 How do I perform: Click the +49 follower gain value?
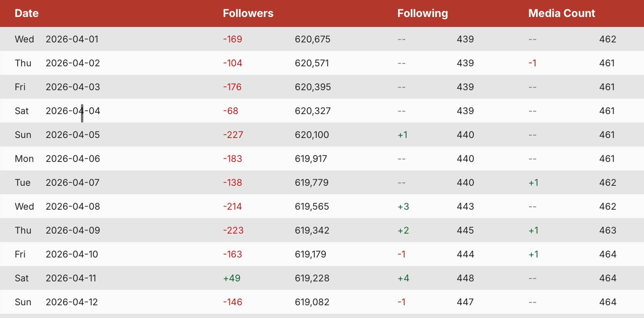tap(232, 278)
